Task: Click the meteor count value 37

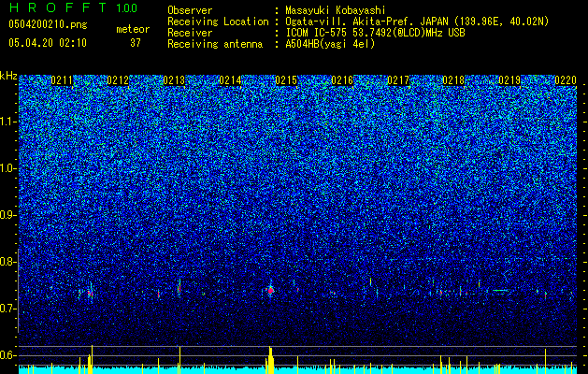Action: point(136,43)
